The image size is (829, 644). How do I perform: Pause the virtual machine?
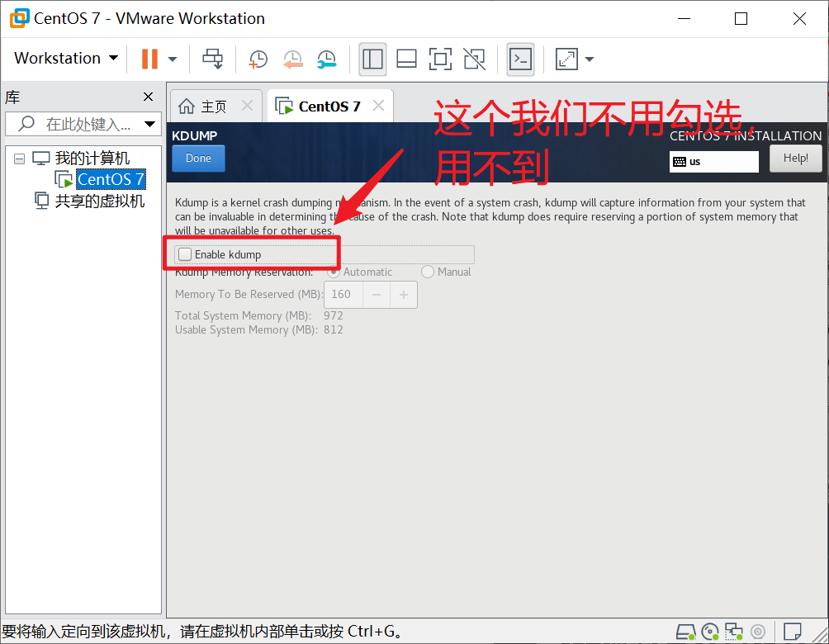coord(149,59)
